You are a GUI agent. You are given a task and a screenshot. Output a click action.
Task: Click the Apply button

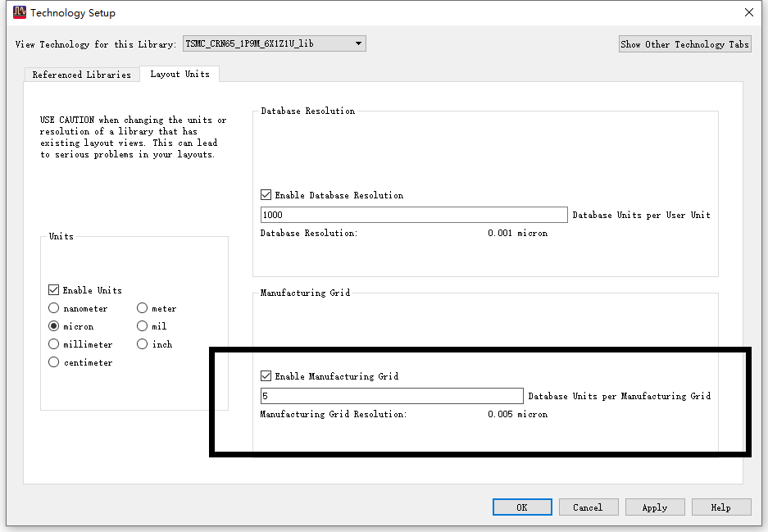655,507
